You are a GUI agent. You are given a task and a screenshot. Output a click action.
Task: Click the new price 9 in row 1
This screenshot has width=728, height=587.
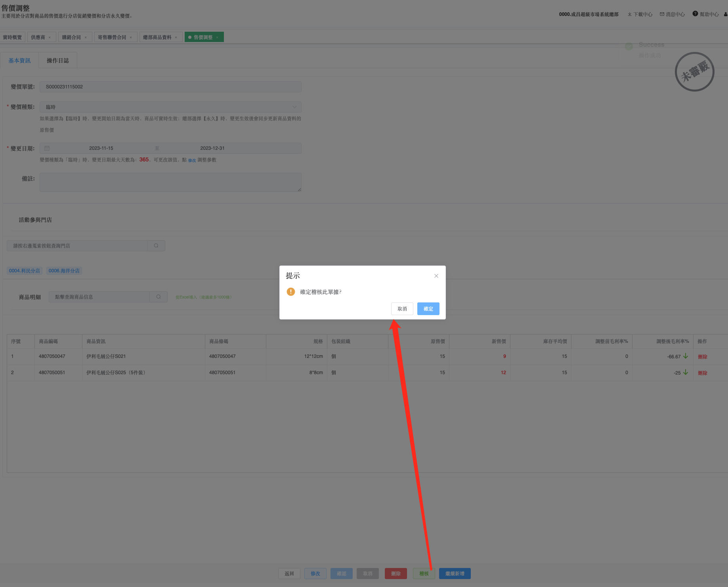point(504,356)
